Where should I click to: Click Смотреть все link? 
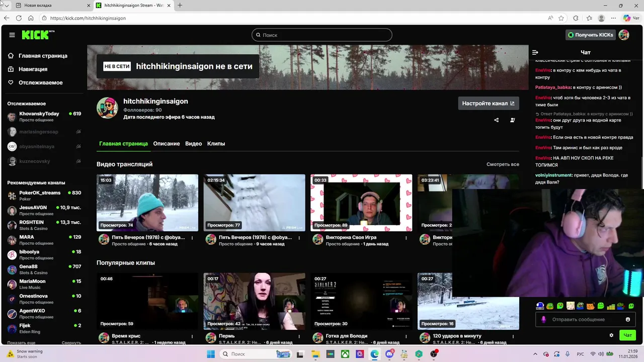[x=503, y=164]
